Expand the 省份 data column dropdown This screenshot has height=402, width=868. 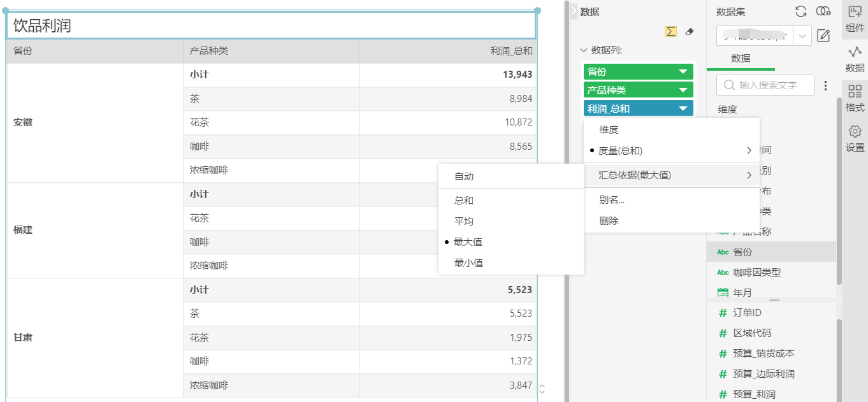683,72
